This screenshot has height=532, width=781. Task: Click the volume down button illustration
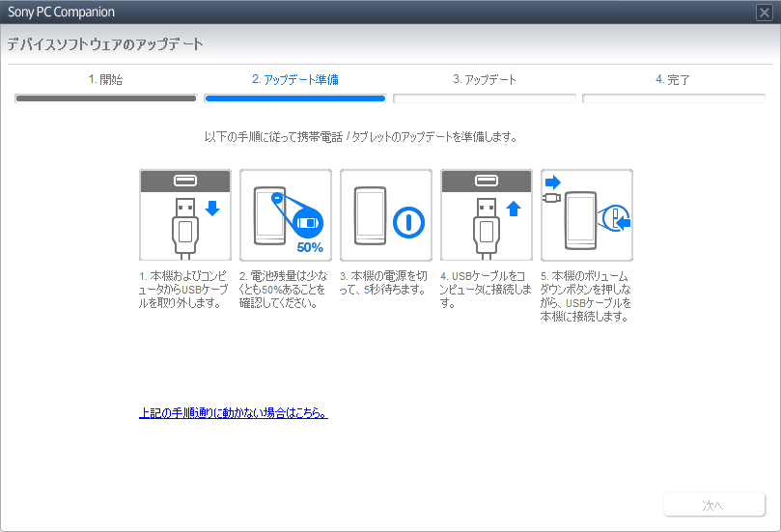(587, 214)
